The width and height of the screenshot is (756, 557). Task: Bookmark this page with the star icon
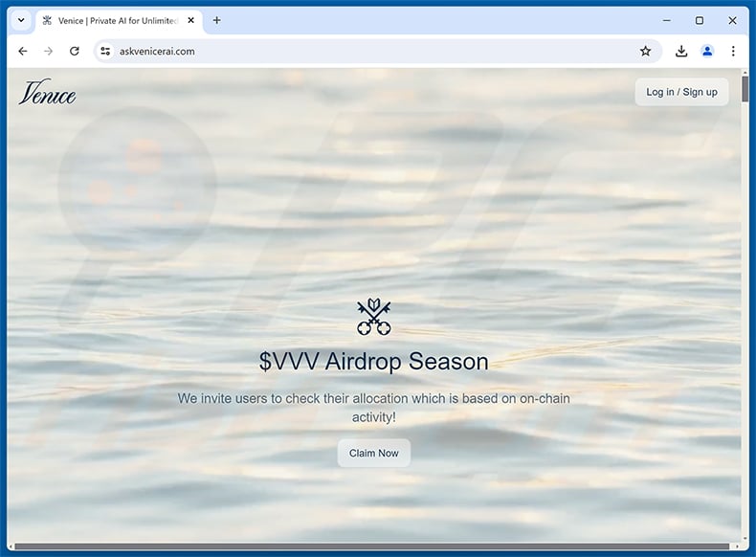coord(645,51)
